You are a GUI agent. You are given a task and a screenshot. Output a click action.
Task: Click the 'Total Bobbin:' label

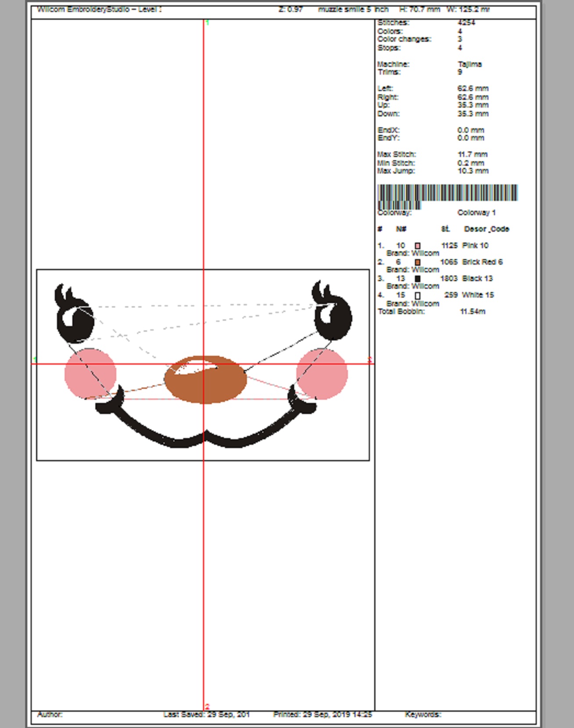pos(401,311)
